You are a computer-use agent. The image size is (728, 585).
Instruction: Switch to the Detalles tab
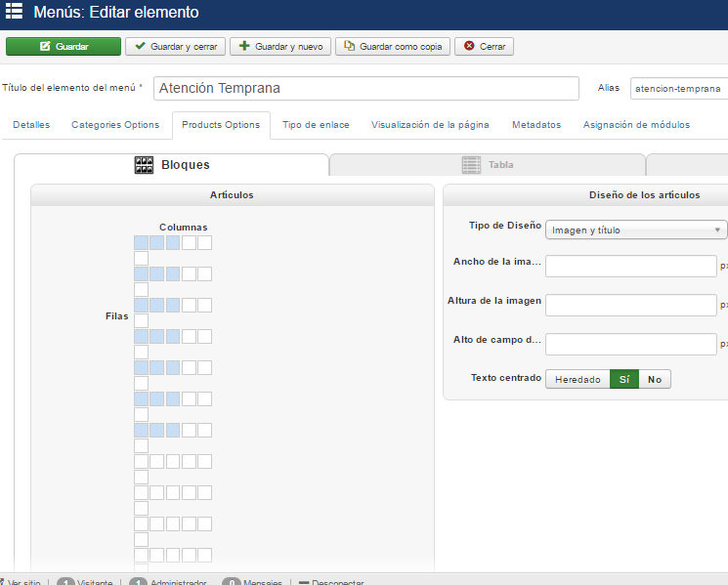[31, 125]
